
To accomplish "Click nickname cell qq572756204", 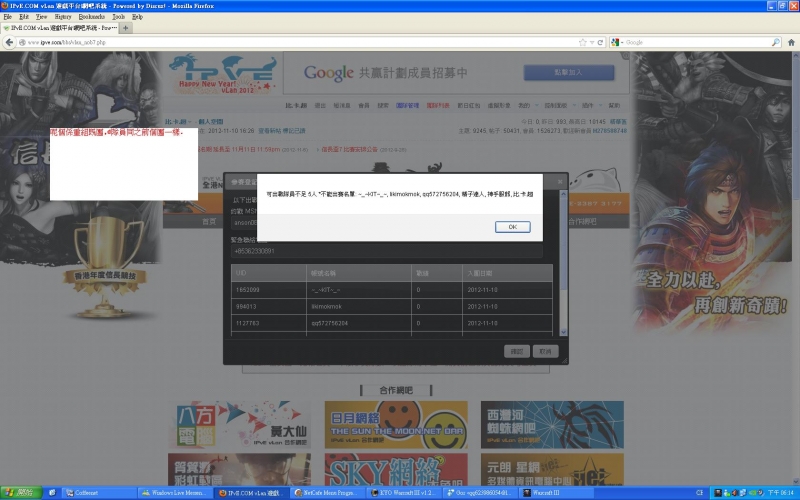I will (359, 323).
